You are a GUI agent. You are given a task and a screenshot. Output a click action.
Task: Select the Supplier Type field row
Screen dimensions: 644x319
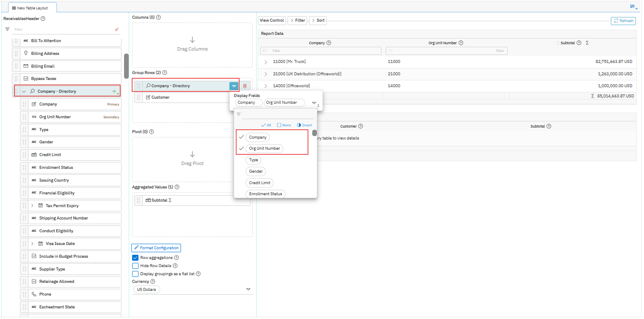coord(71,269)
